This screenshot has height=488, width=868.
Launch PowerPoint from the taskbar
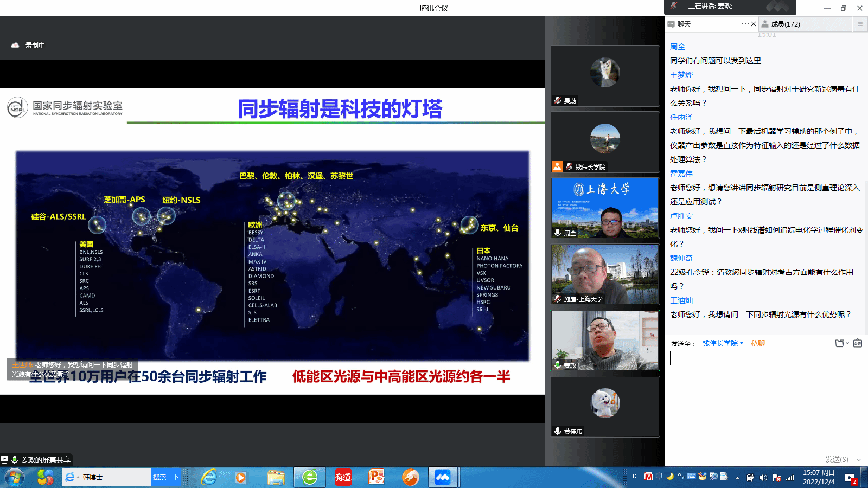click(x=376, y=478)
